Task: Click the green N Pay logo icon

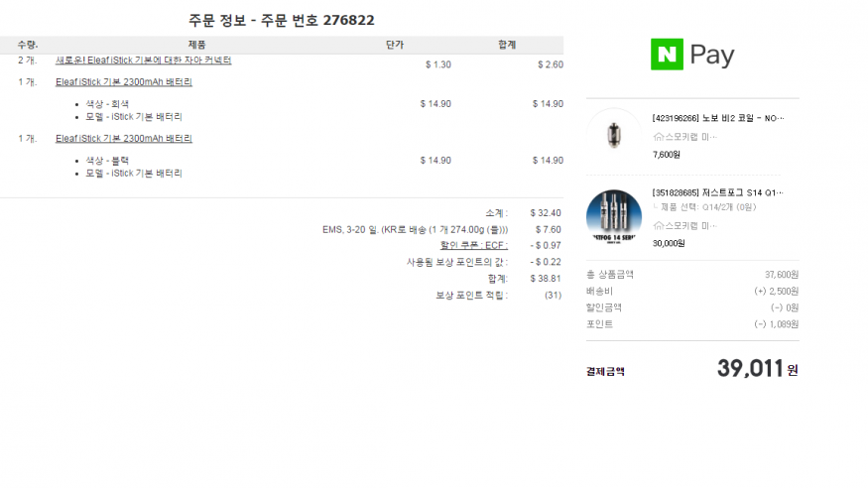Action: (x=667, y=55)
